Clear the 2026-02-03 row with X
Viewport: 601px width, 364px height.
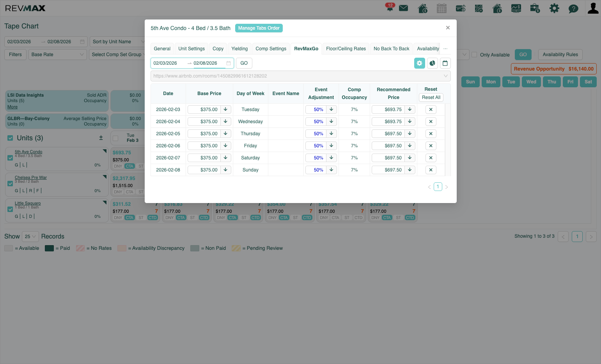(431, 110)
